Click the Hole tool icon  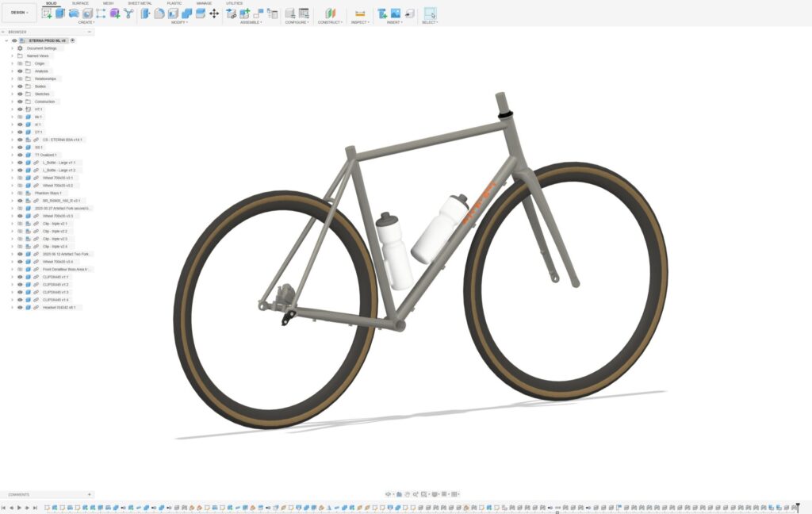[87, 14]
